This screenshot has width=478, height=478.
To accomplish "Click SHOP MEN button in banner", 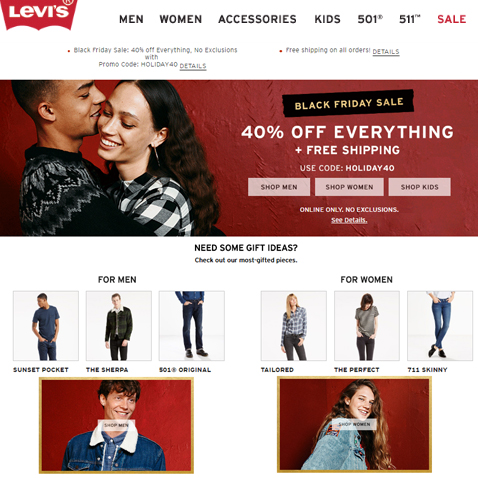I will click(279, 187).
